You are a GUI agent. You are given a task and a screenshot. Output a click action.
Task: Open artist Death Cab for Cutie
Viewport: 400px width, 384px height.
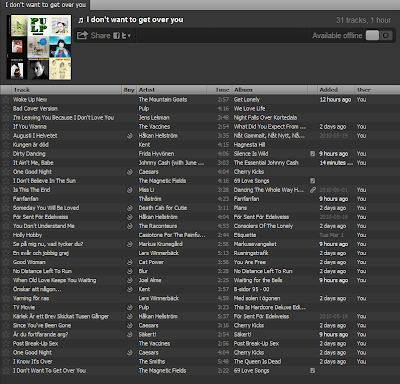[163, 208]
